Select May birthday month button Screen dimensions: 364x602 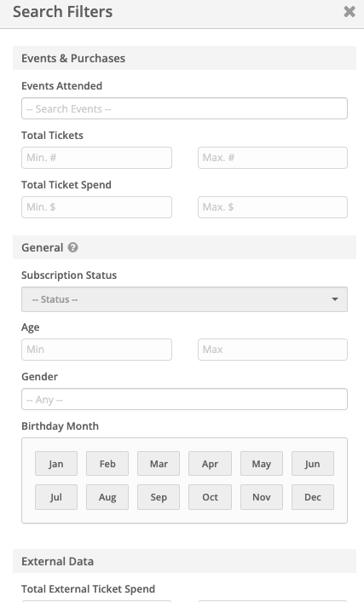(x=262, y=464)
